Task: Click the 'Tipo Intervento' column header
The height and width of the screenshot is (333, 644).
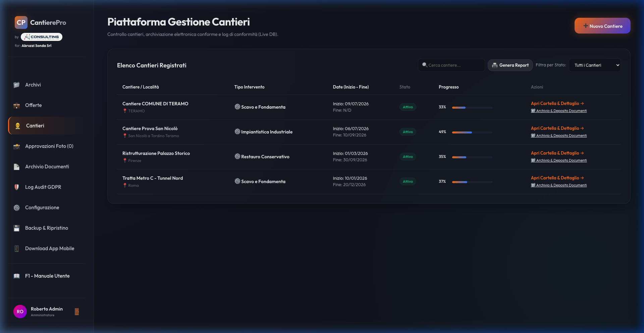Action: pos(249,87)
